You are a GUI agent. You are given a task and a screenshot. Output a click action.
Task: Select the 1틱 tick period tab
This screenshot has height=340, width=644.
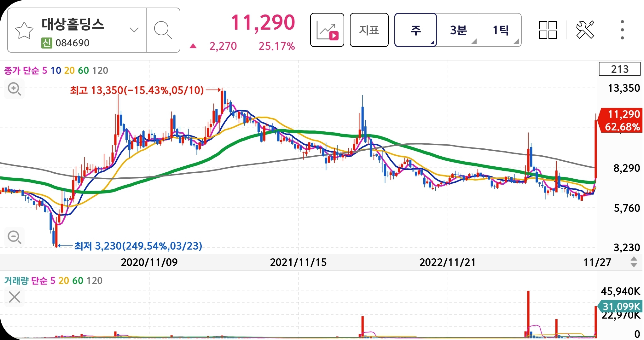tap(501, 30)
